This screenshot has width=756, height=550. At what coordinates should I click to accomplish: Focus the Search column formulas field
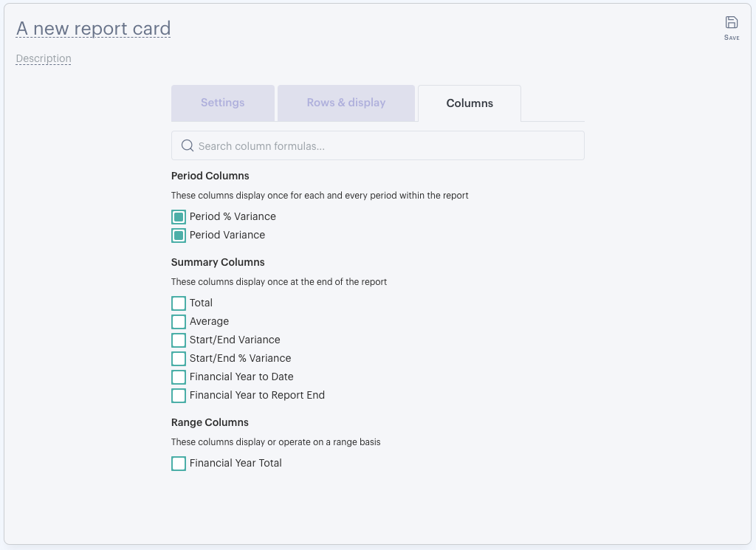378,145
